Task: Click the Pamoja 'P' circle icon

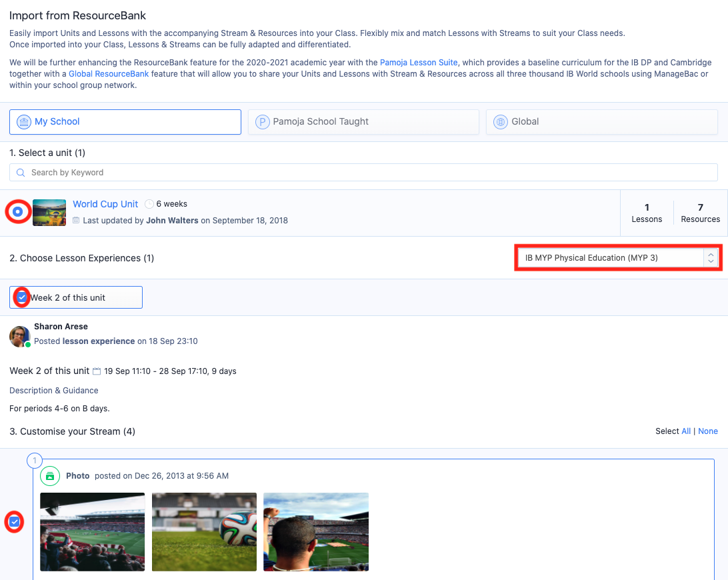Action: pyautogui.click(x=263, y=122)
